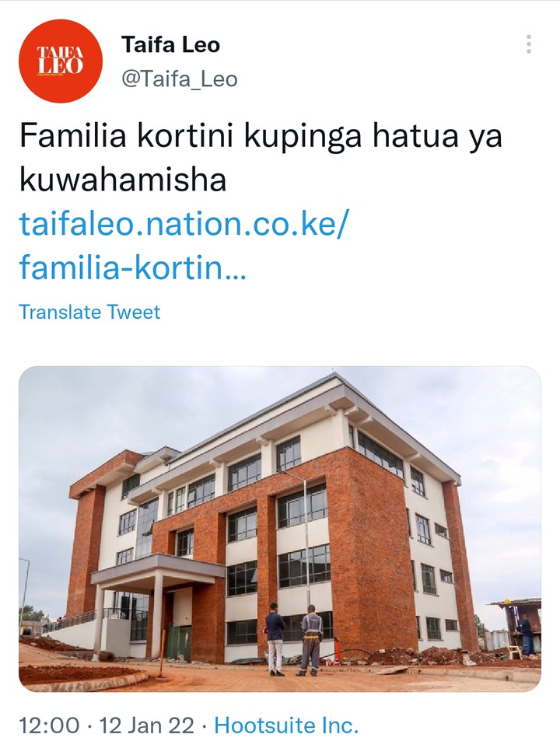This screenshot has height=755, width=560.
Task: Click the 12:00 tweet timestamp
Action: point(50,725)
